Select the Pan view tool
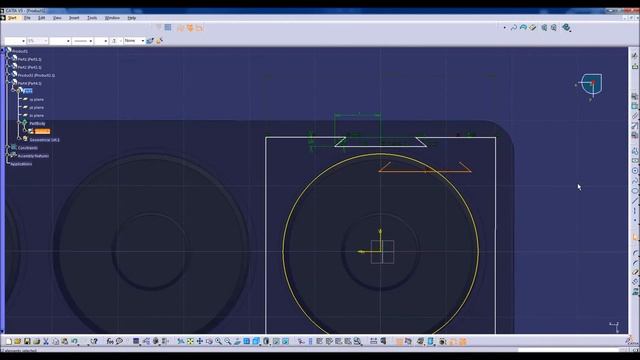Screen dimensions: 640x360 (x=200, y=341)
